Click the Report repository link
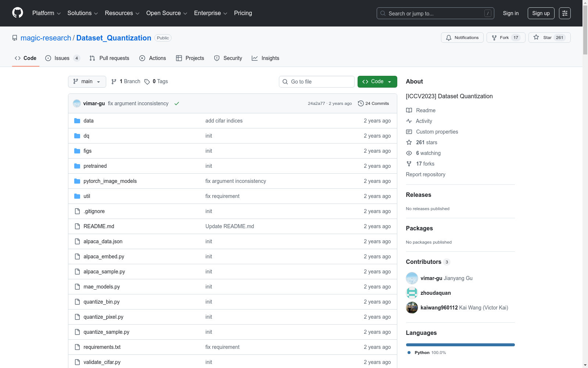Screen dimensions: 588x368 pos(426,174)
